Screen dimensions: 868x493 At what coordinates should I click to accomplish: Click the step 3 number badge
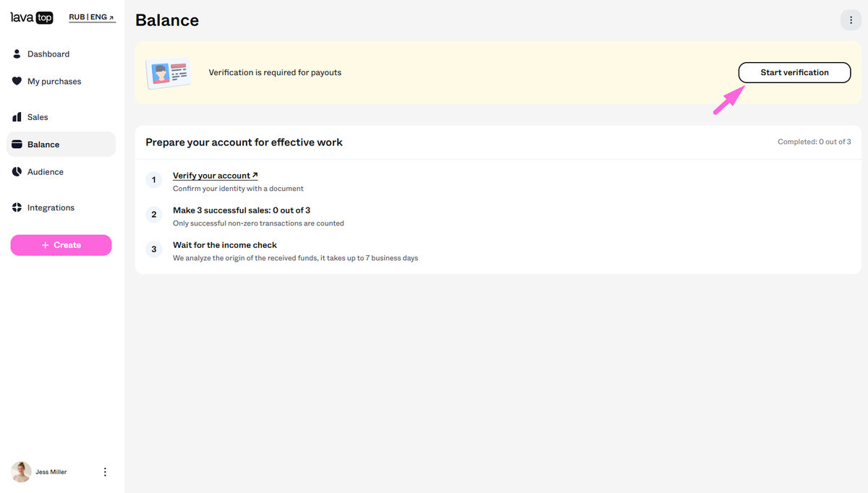pyautogui.click(x=153, y=249)
